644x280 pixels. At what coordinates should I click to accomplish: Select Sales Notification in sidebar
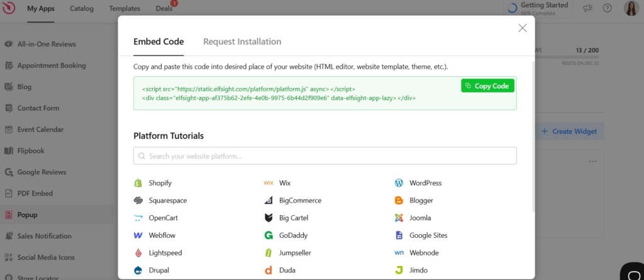pos(45,236)
